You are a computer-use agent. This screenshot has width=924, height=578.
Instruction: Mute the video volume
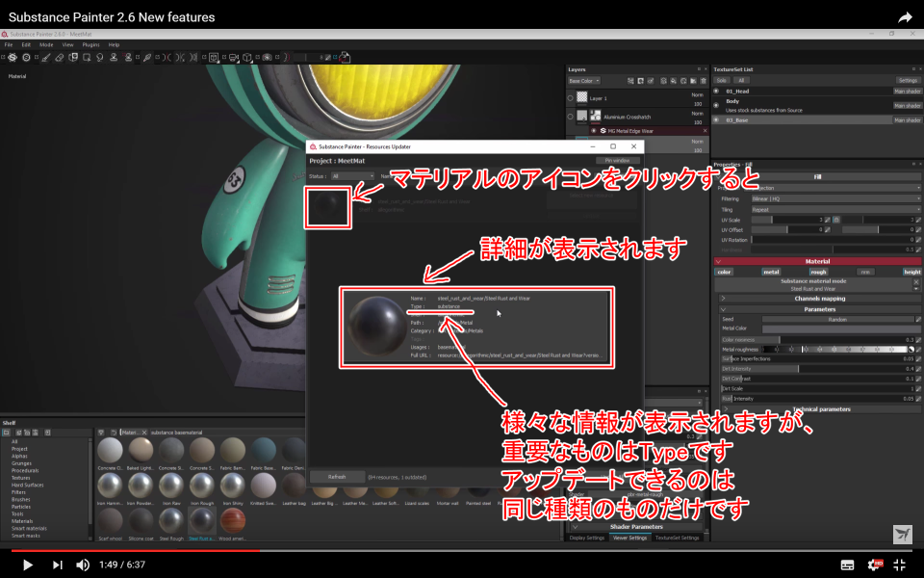[x=83, y=565]
